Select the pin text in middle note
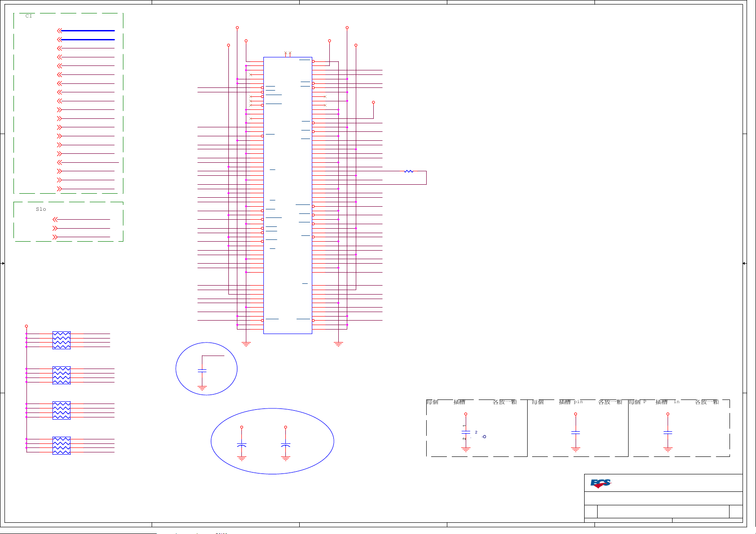The image size is (756, 534). tap(578, 402)
